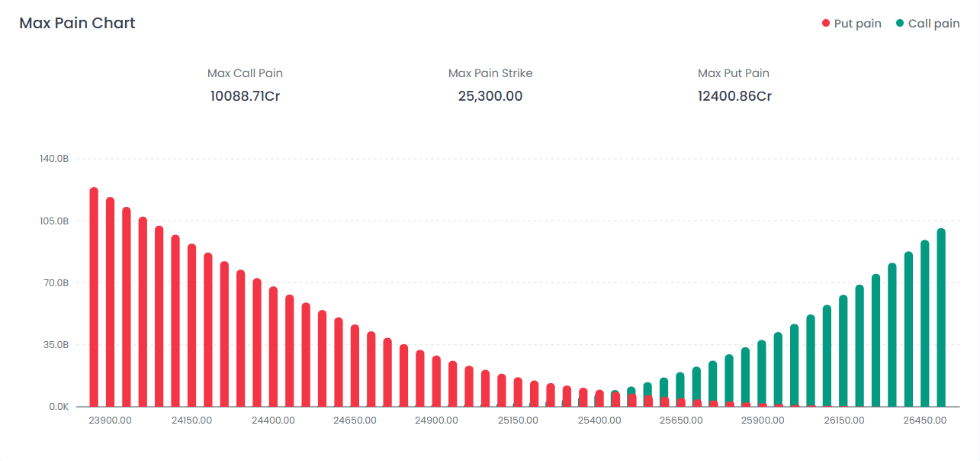Select the Max Call Pain value 10088.71Cr
The width and height of the screenshot is (980, 461).
click(x=245, y=96)
